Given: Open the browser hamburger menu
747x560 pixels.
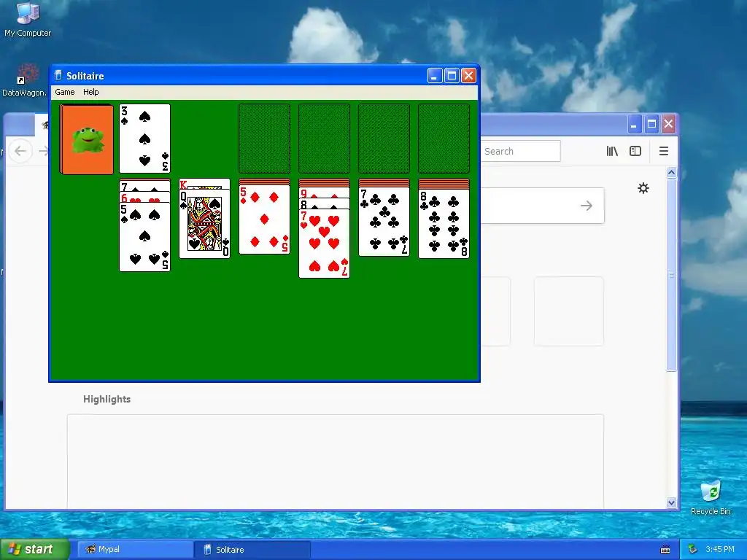Looking at the screenshot, I should 664,151.
